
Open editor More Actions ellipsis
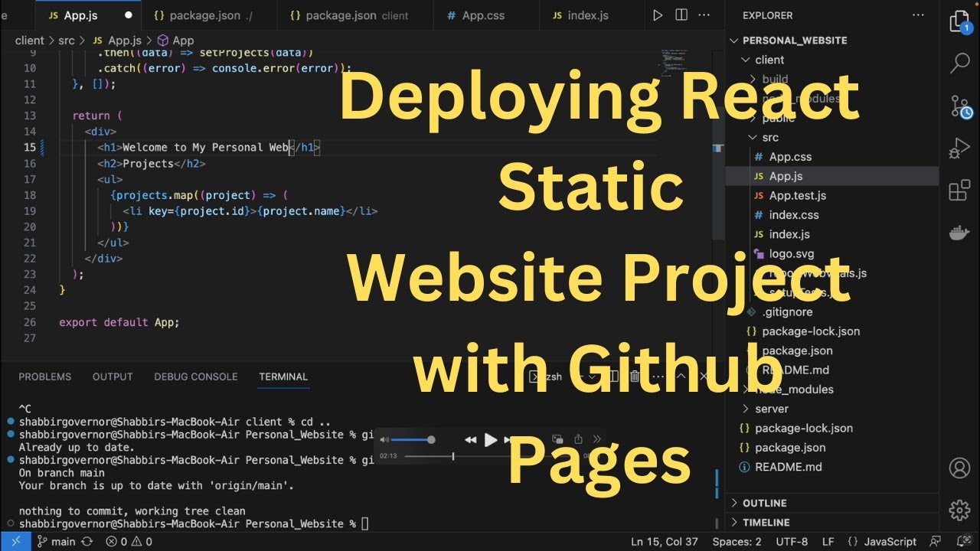(704, 15)
